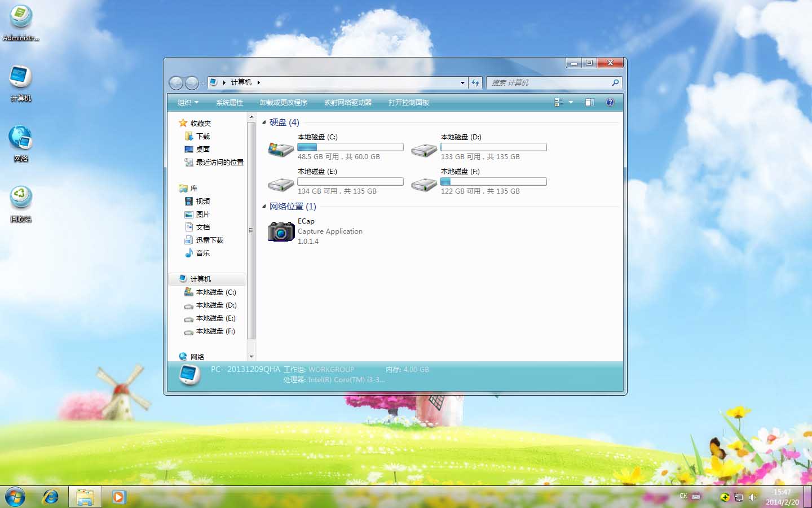The image size is (812, 508).
Task: Open the 回收站 recycle bin desktop icon
Action: coord(21,204)
